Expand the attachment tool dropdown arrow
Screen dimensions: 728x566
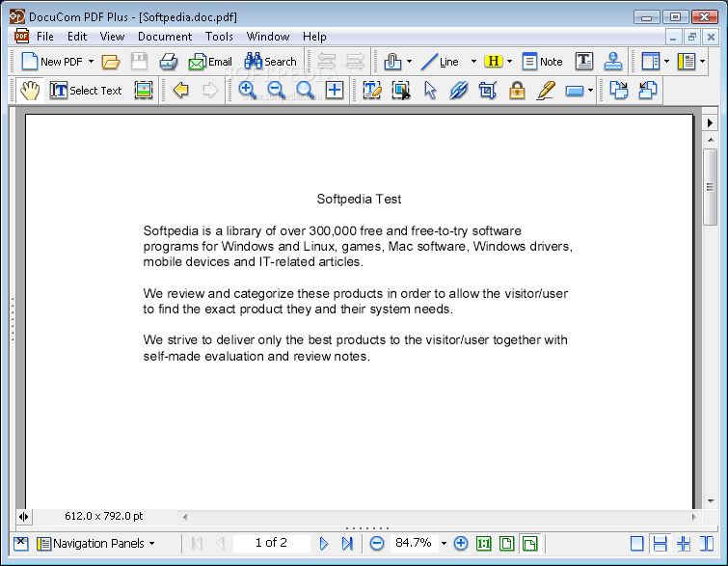coord(409,62)
